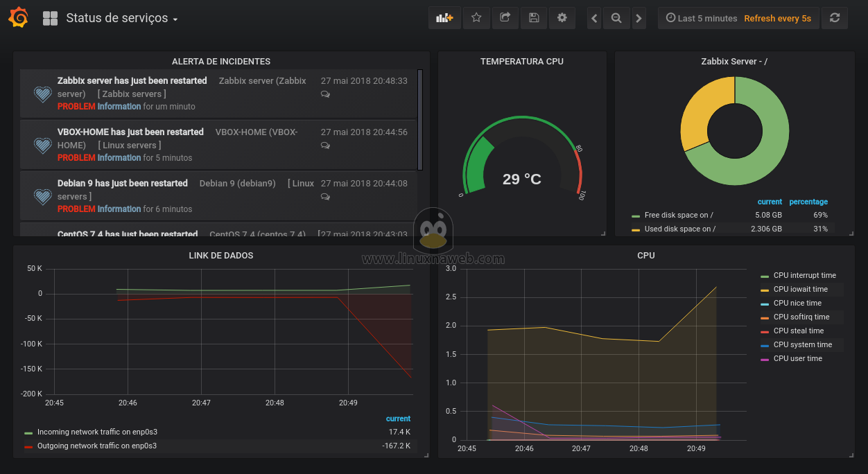Screen dimensions: 868x474
Task: Toggle CPU interrupt time series
Action: click(805, 276)
